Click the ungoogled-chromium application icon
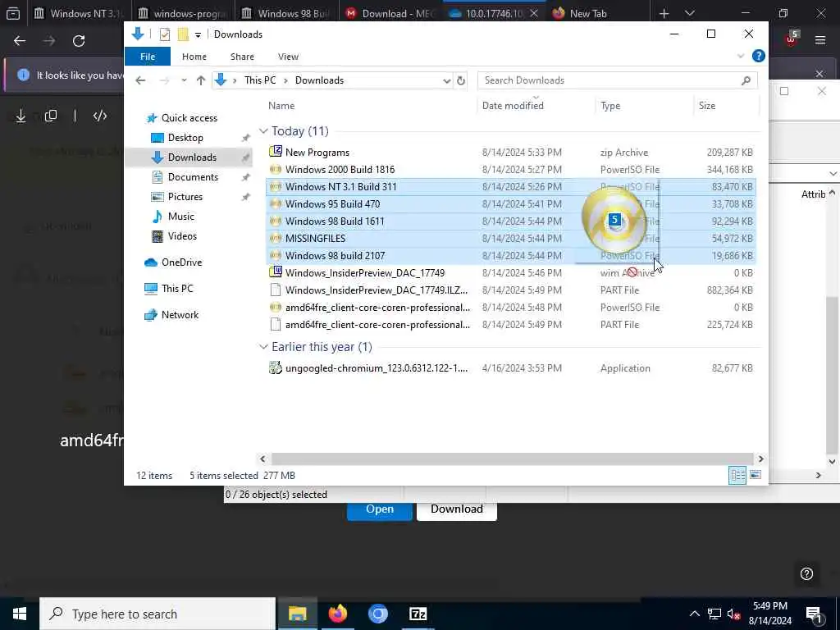Image resolution: width=840 pixels, height=630 pixels. pyautogui.click(x=276, y=368)
